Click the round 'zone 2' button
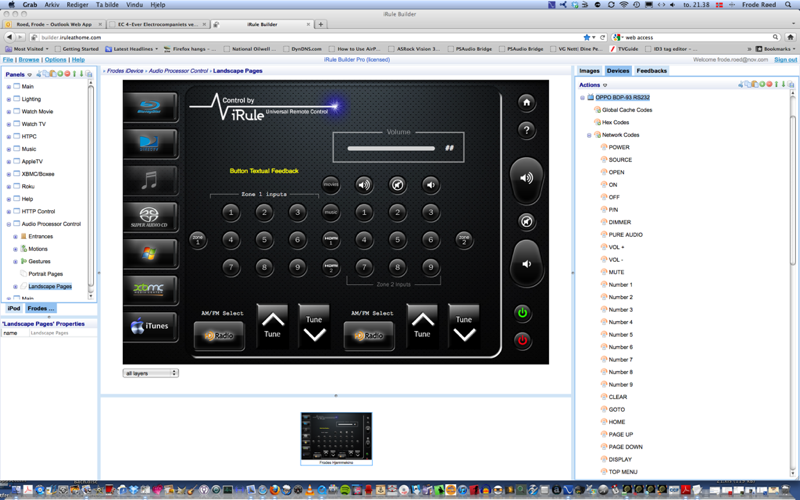This screenshot has width=800, height=500. [464, 239]
